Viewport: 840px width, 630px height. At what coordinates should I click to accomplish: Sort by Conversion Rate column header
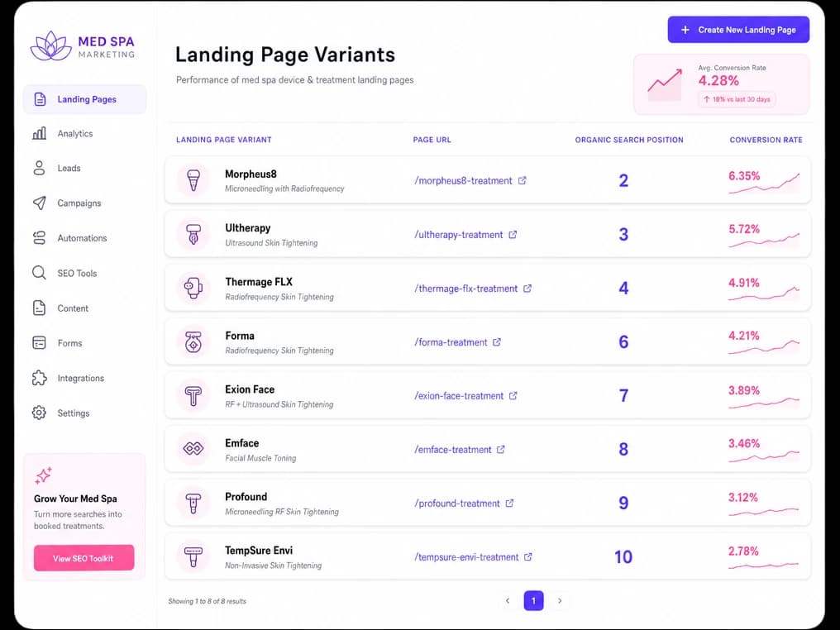[x=766, y=140]
